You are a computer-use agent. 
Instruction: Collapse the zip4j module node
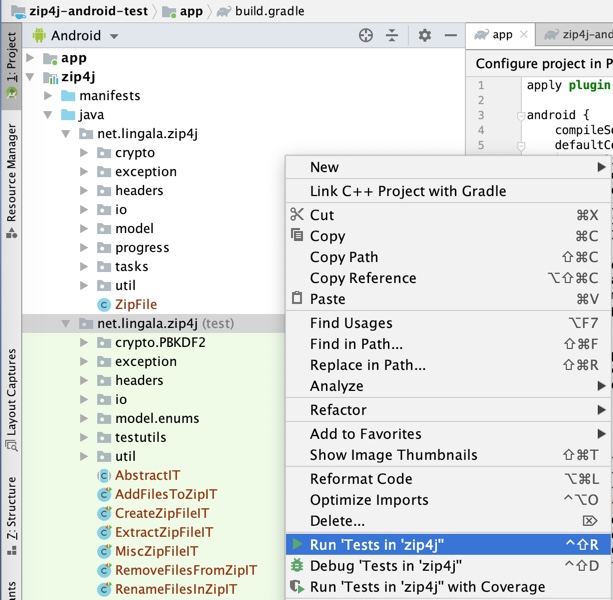point(30,77)
